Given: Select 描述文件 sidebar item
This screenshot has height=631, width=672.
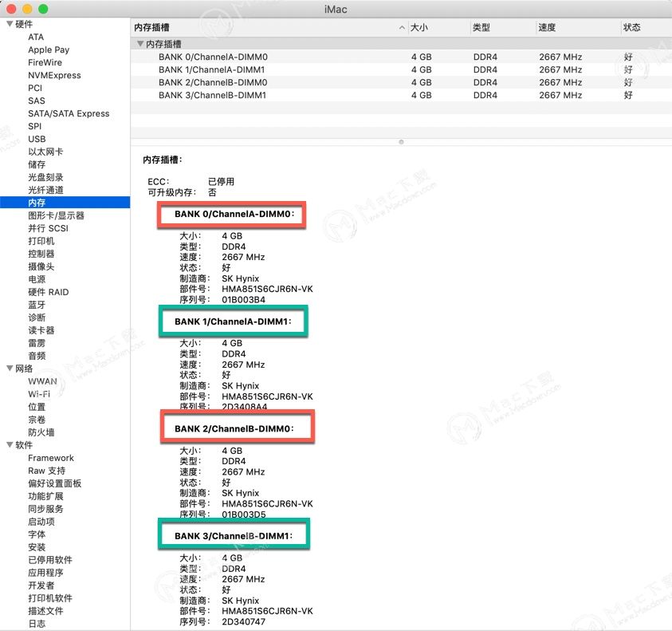Looking at the screenshot, I should pyautogui.click(x=45, y=611).
